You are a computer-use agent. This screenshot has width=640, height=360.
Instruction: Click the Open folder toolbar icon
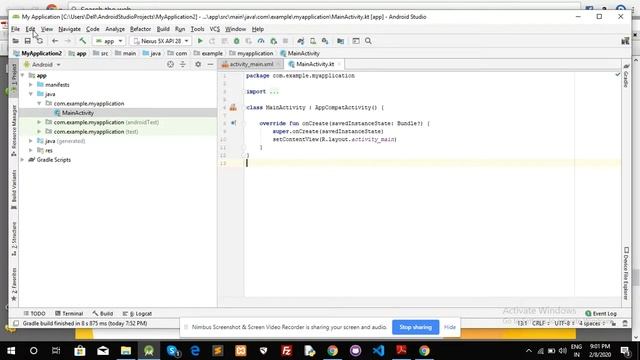pyautogui.click(x=16, y=41)
